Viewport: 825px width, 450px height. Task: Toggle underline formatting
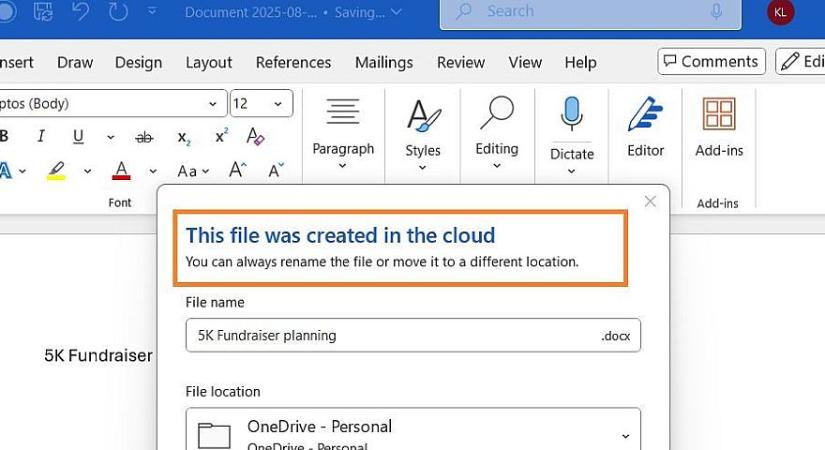78,137
